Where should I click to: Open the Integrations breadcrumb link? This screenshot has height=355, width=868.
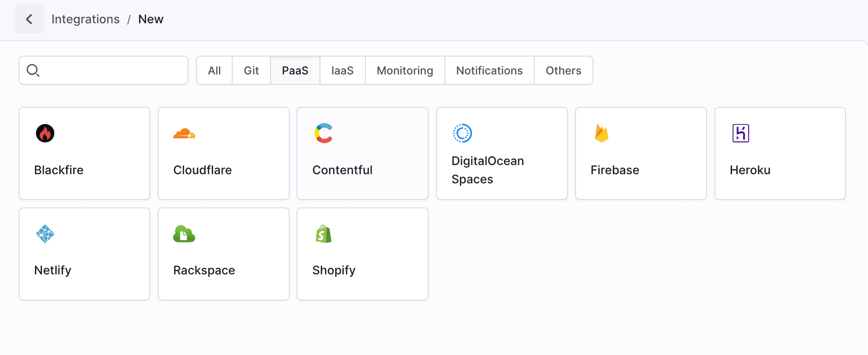(x=85, y=19)
